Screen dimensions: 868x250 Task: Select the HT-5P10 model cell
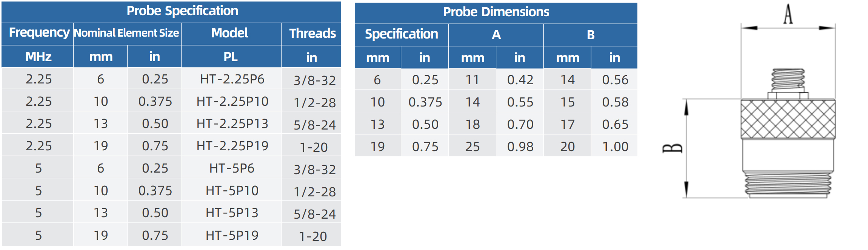pos(232,191)
